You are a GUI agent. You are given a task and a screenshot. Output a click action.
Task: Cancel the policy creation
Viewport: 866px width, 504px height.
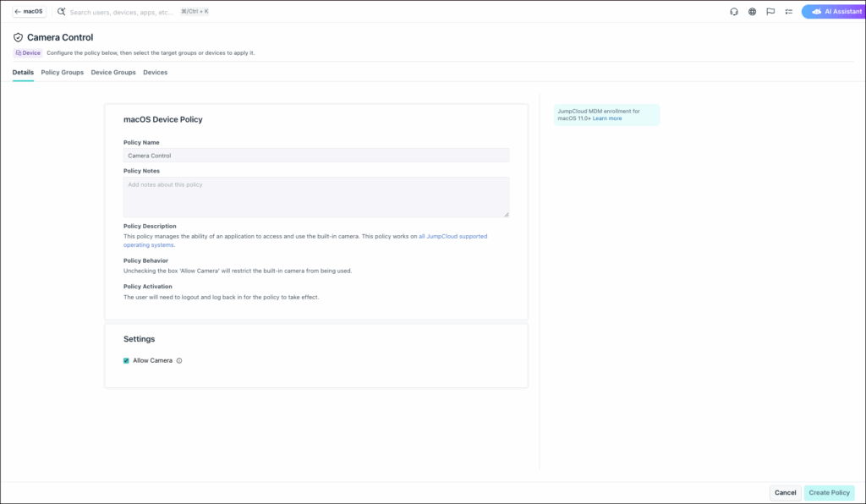point(785,492)
